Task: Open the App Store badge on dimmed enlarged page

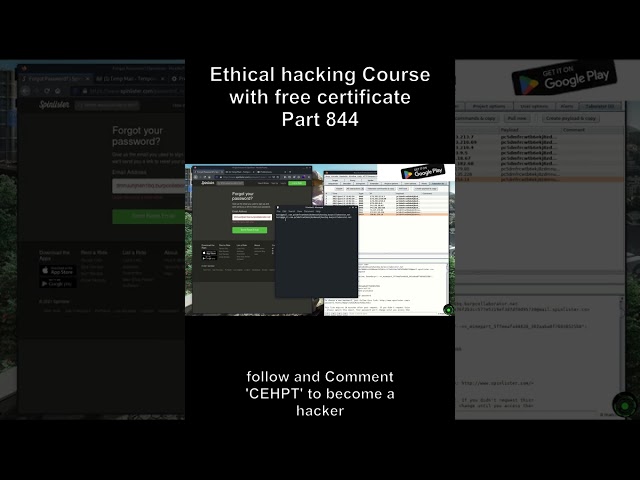Action: click(58, 270)
